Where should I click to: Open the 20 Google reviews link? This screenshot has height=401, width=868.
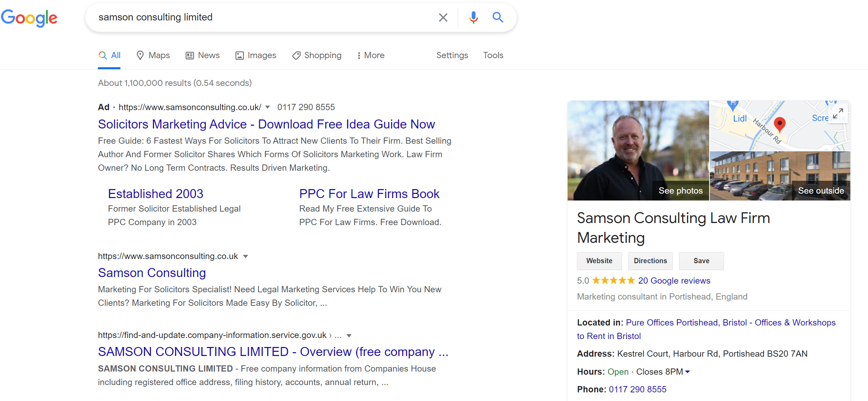click(x=674, y=280)
